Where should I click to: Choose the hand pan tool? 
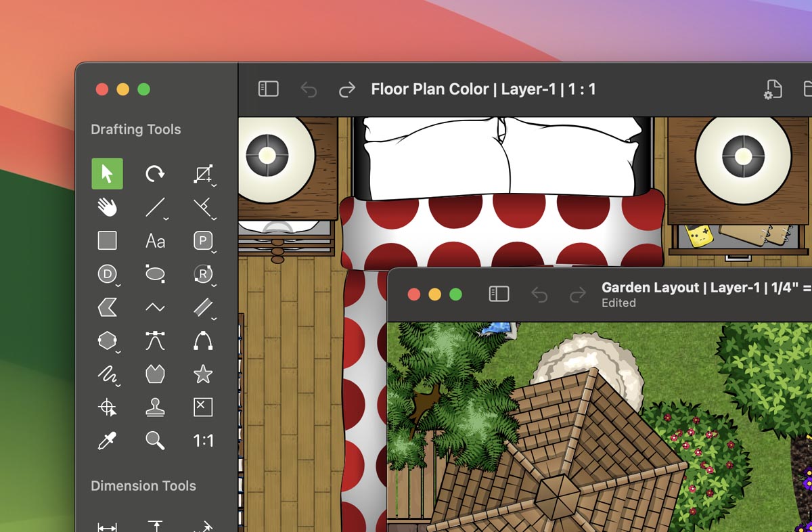click(x=107, y=207)
